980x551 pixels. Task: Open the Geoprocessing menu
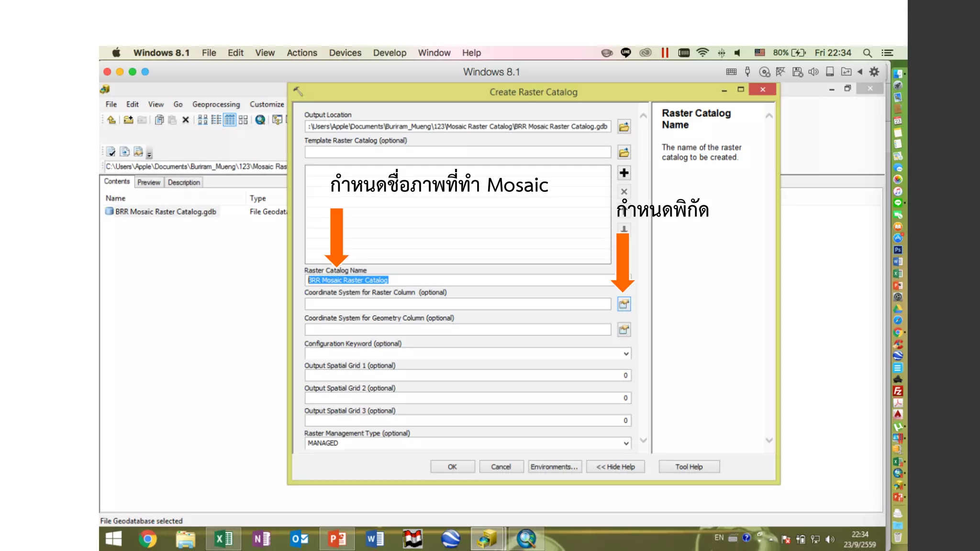[x=216, y=104]
